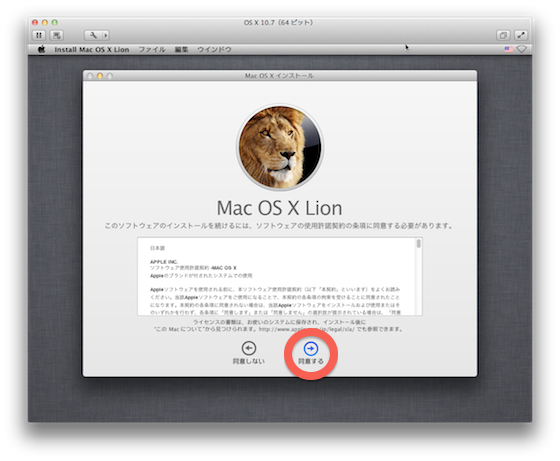560x461 pixels.
Task: Enter full screen with arrows icon
Action: coord(521,35)
